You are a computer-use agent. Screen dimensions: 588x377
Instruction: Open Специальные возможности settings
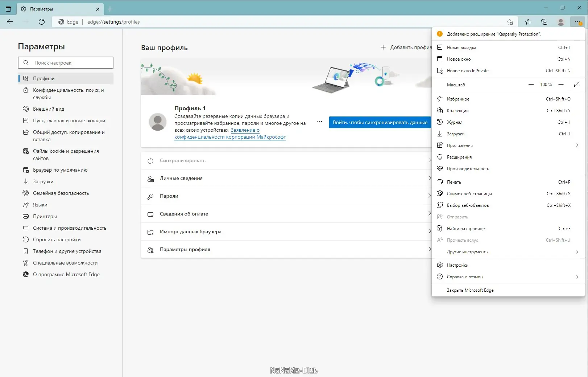pos(66,263)
